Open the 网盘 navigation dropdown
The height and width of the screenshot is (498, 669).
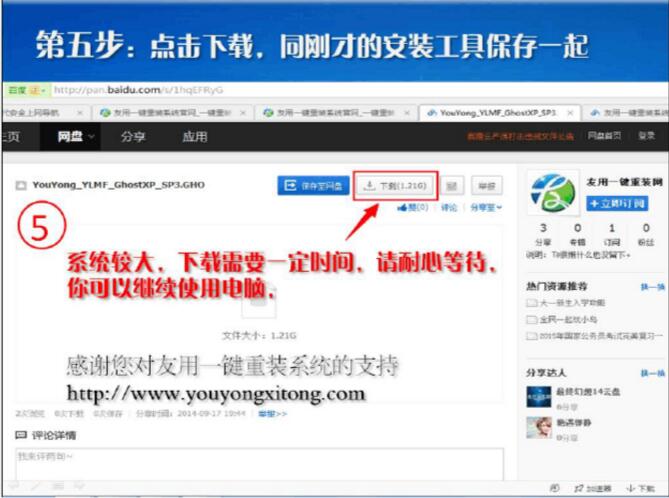pyautogui.click(x=76, y=137)
